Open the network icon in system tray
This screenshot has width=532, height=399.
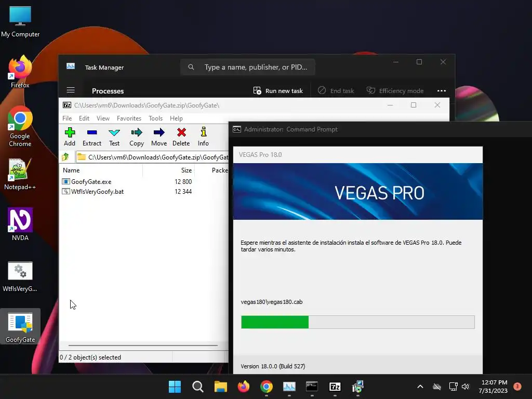pyautogui.click(x=453, y=387)
